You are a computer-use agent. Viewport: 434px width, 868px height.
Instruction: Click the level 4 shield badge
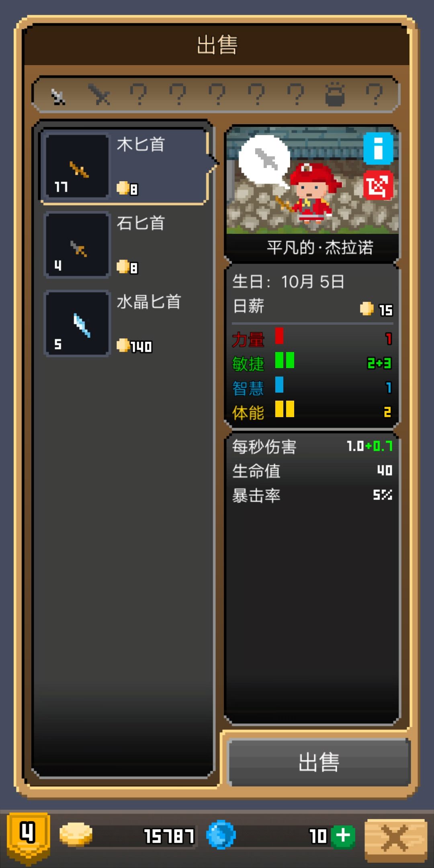point(29,837)
